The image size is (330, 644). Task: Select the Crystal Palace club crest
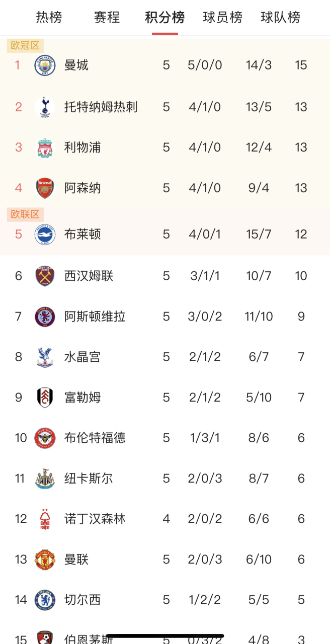coord(46,357)
